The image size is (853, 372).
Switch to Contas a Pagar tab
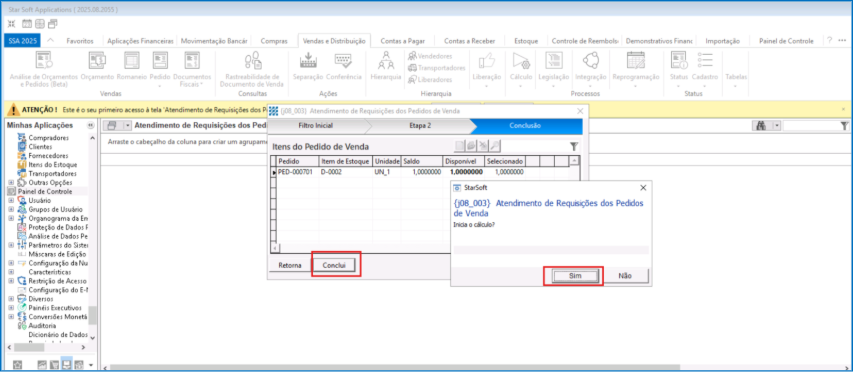[x=403, y=41]
